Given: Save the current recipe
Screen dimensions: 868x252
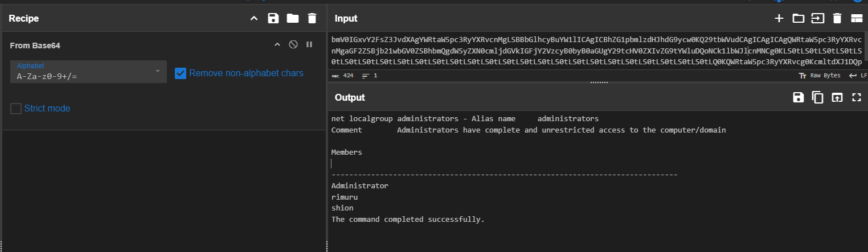Looking at the screenshot, I should pyautogui.click(x=273, y=18).
